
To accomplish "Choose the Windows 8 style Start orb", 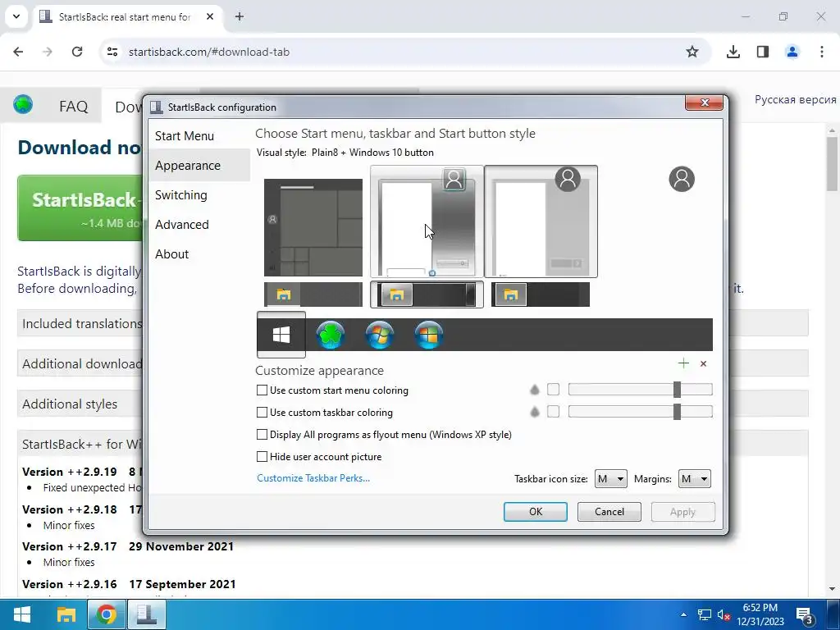I will tap(428, 336).
